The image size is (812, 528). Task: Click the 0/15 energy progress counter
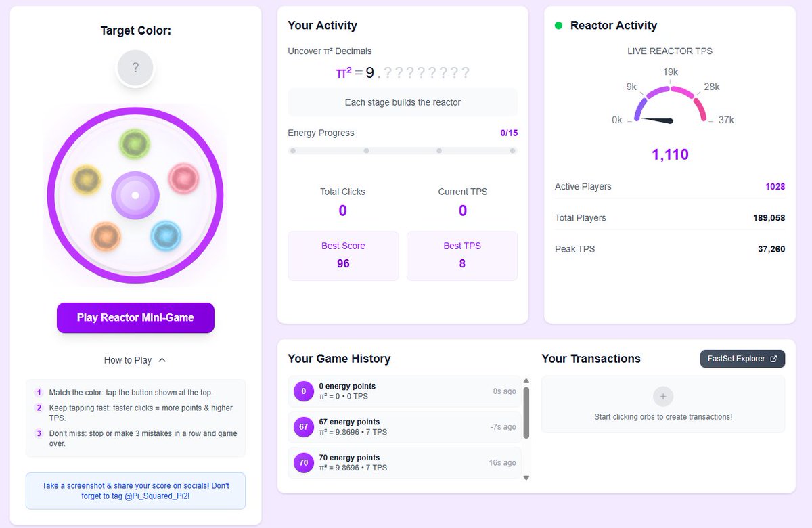point(509,133)
